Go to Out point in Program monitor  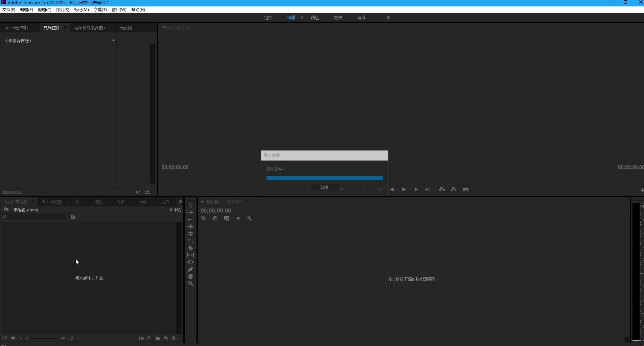point(428,190)
